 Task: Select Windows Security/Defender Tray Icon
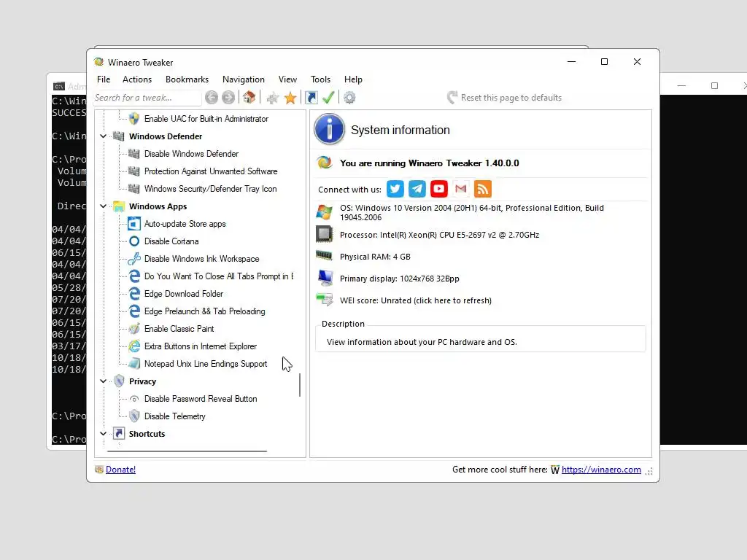pos(210,189)
